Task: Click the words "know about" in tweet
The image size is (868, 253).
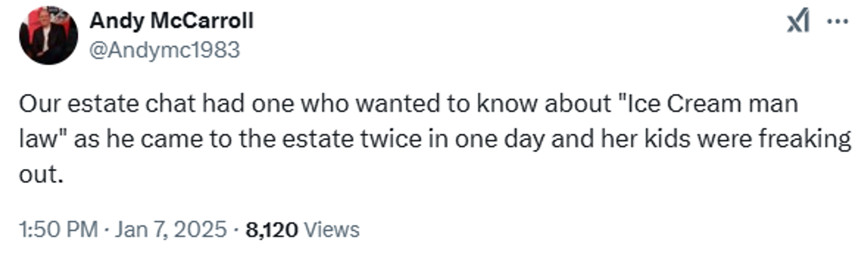Action: (x=544, y=103)
